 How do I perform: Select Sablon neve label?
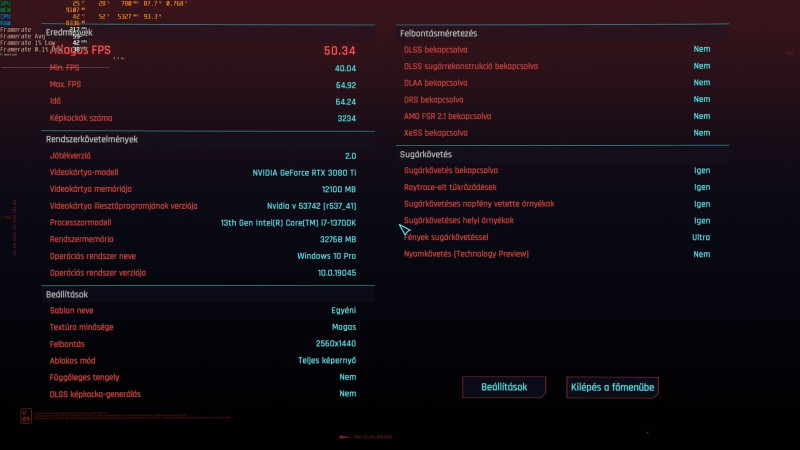(x=71, y=310)
